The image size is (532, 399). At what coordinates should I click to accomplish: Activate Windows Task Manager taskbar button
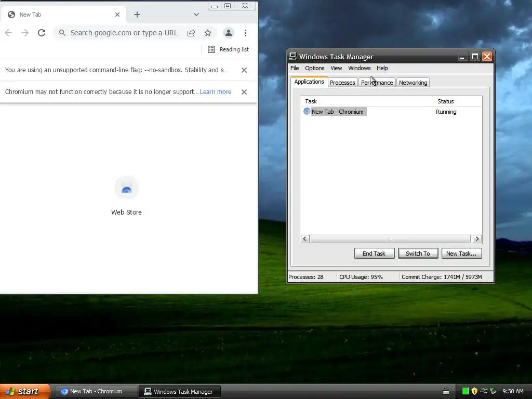(180, 392)
